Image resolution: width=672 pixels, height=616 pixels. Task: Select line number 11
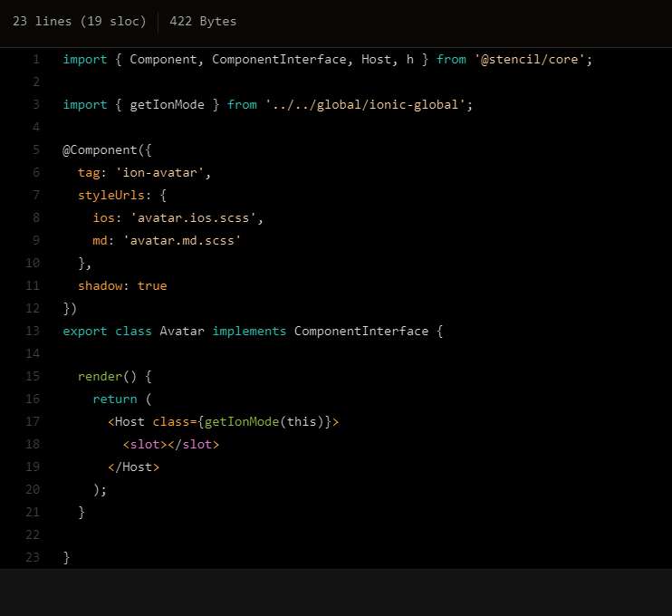pos(33,285)
